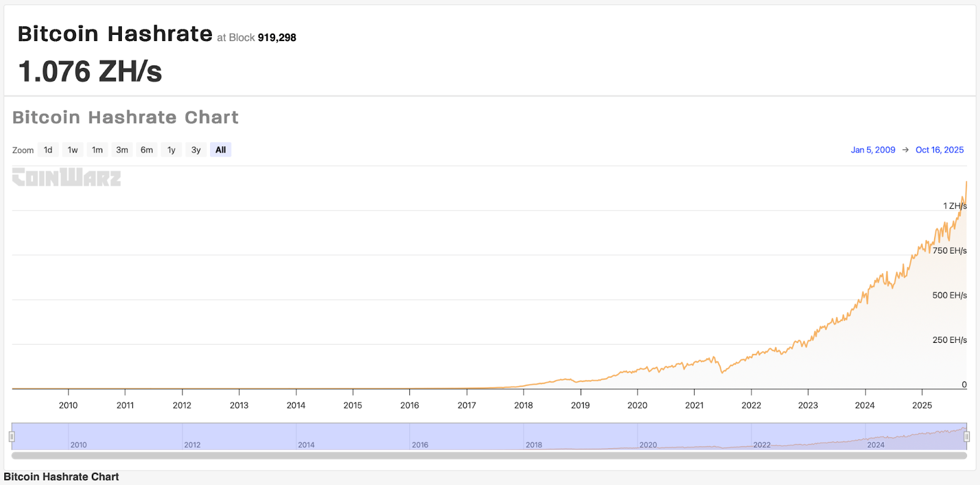Edit the Jan 5, 2009 start date
This screenshot has height=485, width=980.
[873, 150]
